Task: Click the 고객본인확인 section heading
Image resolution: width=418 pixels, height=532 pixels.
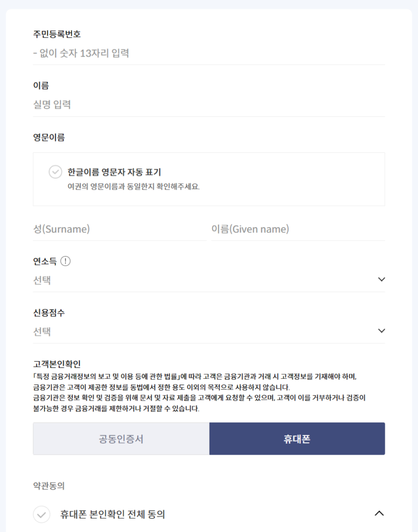Action: (x=57, y=364)
